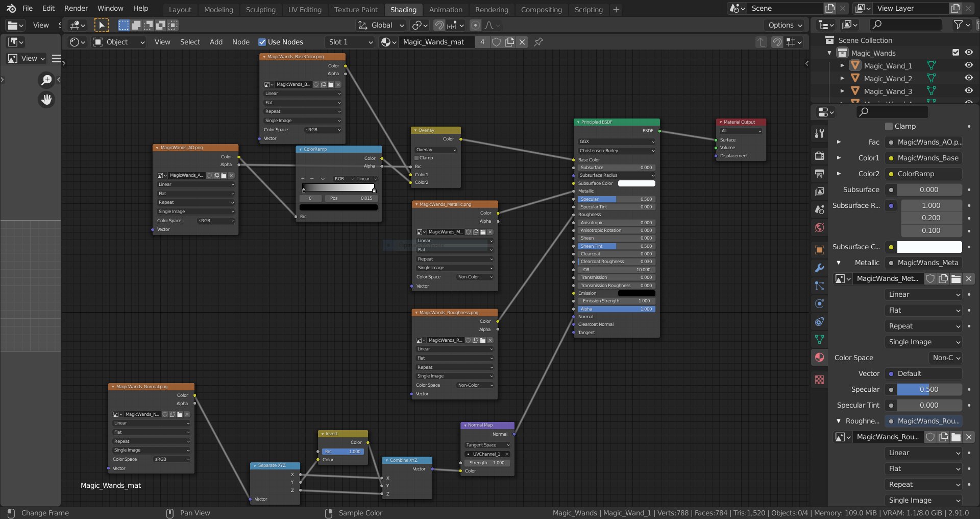980x519 pixels.
Task: Select the pan hand tool in image editor
Action: pos(46,100)
